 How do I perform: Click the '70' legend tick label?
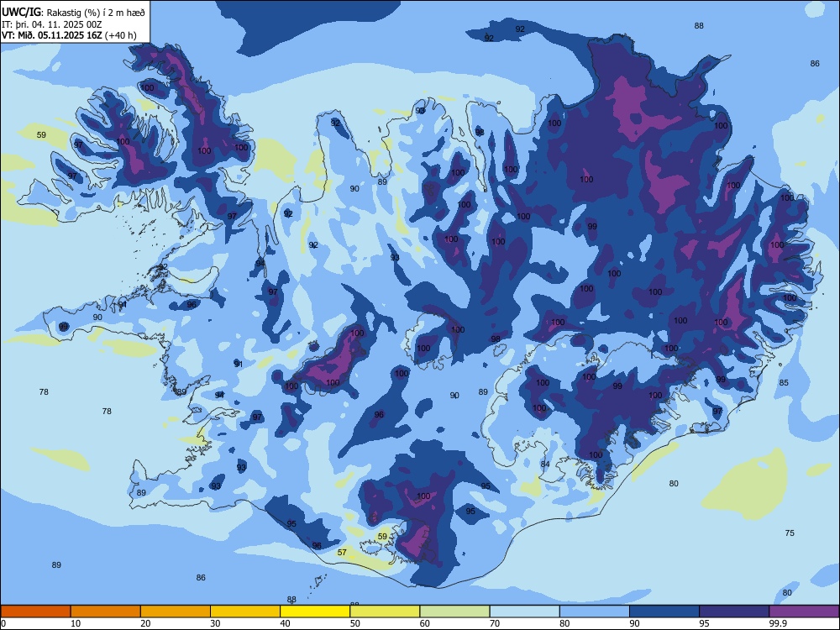pyautogui.click(x=495, y=623)
